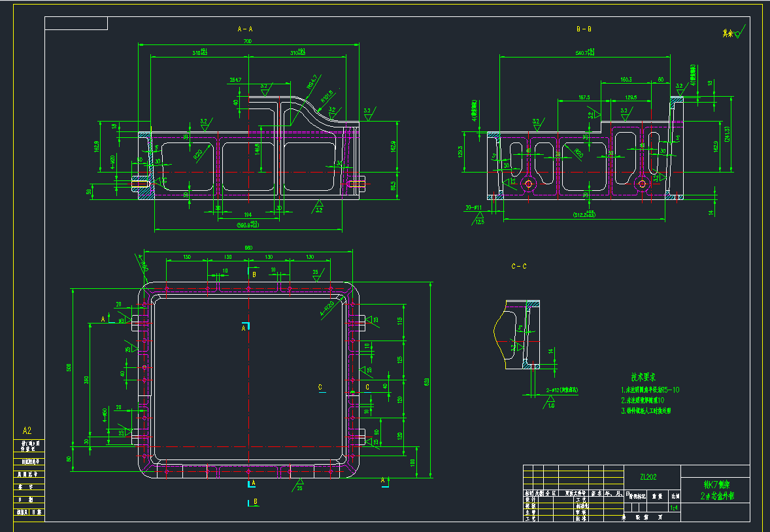Click the drawing title text in title block
Viewport: 770px width, 532px height.
tap(717, 491)
